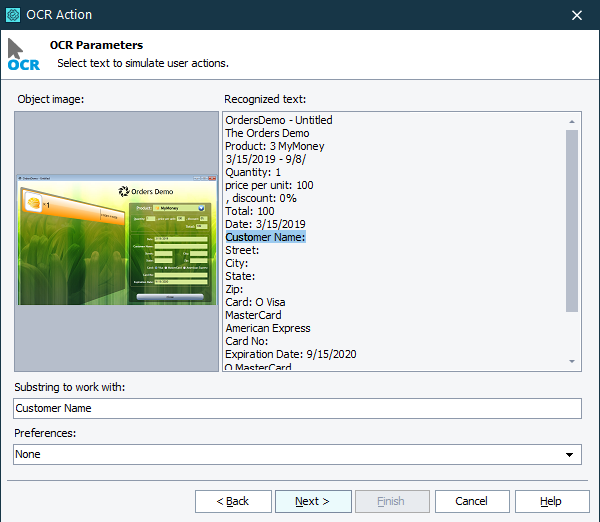This screenshot has height=522, width=600.
Task: Click the Orders Demo object image thumbnail
Action: pos(116,240)
